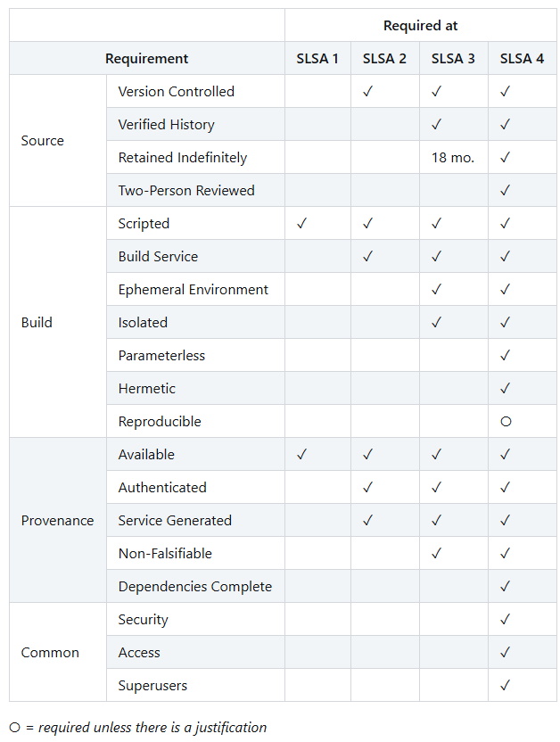
Task: Click the SLSA 3 checkmark for Verified History
Action: (436, 125)
